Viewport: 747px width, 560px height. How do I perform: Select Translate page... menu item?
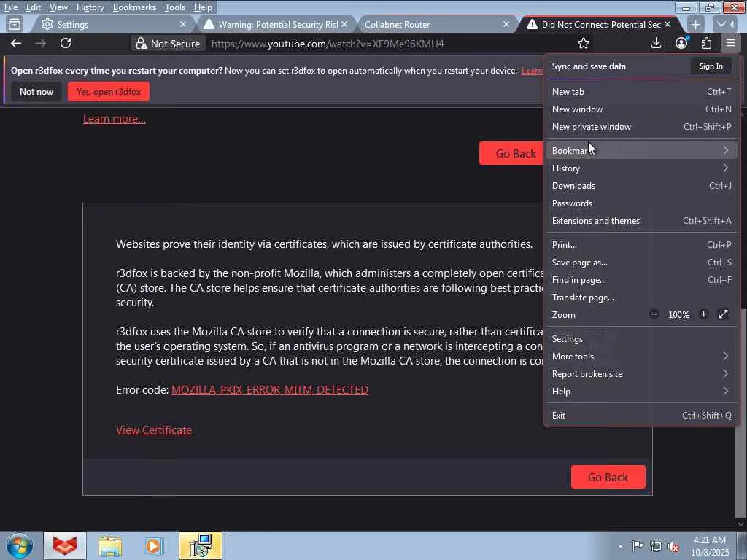[x=641, y=297]
